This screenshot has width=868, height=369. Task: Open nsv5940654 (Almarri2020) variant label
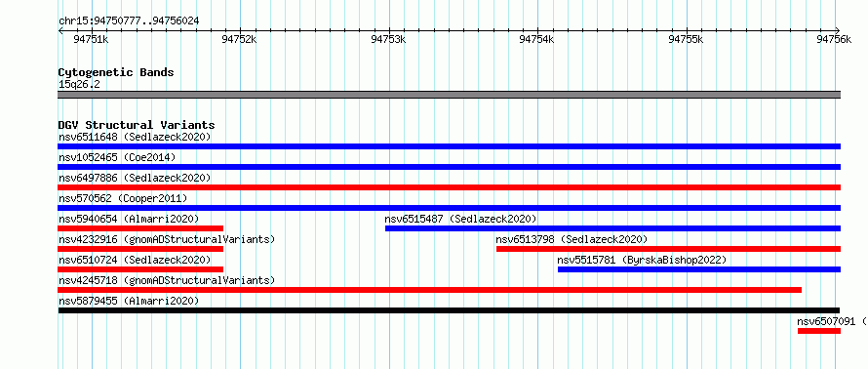coord(129,219)
